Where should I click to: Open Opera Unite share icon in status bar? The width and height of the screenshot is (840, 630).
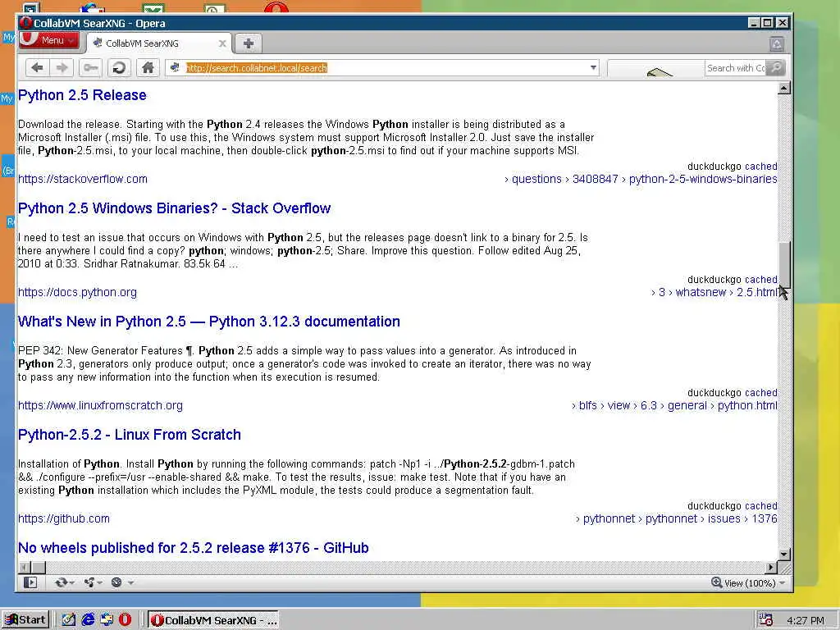89,582
